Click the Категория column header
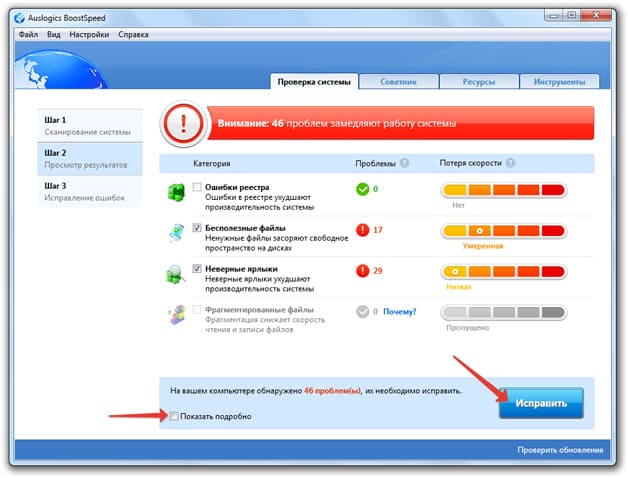Screen dimensions: 628x478 coord(211,163)
